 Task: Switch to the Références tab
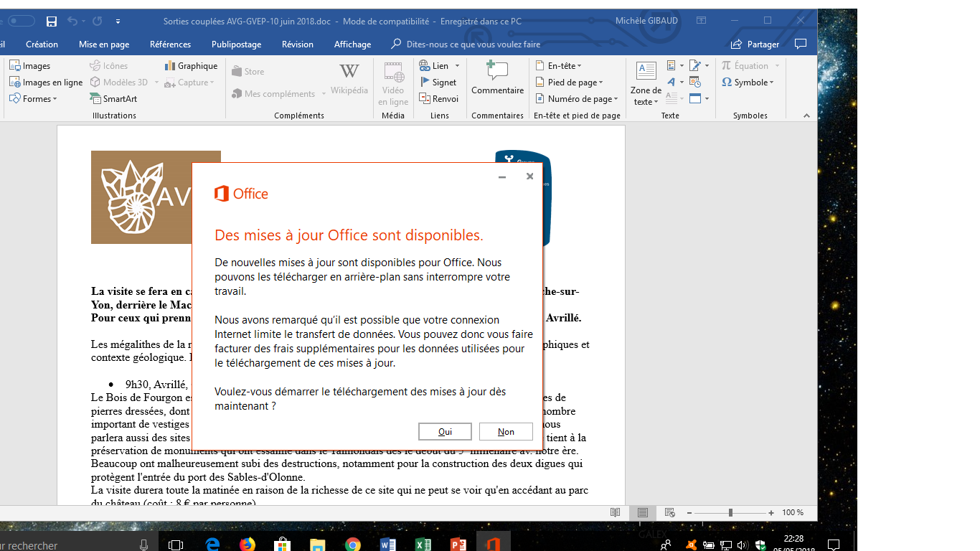tap(170, 44)
